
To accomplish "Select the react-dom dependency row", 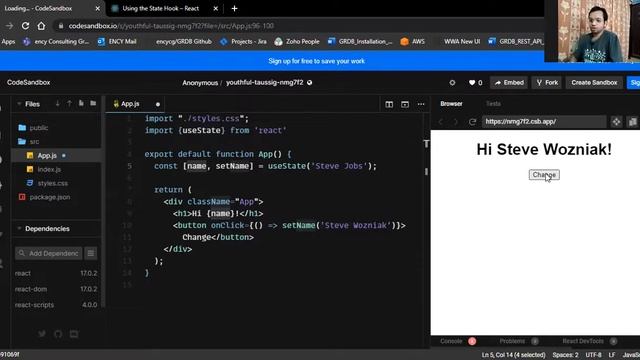I will pyautogui.click(x=56, y=289).
